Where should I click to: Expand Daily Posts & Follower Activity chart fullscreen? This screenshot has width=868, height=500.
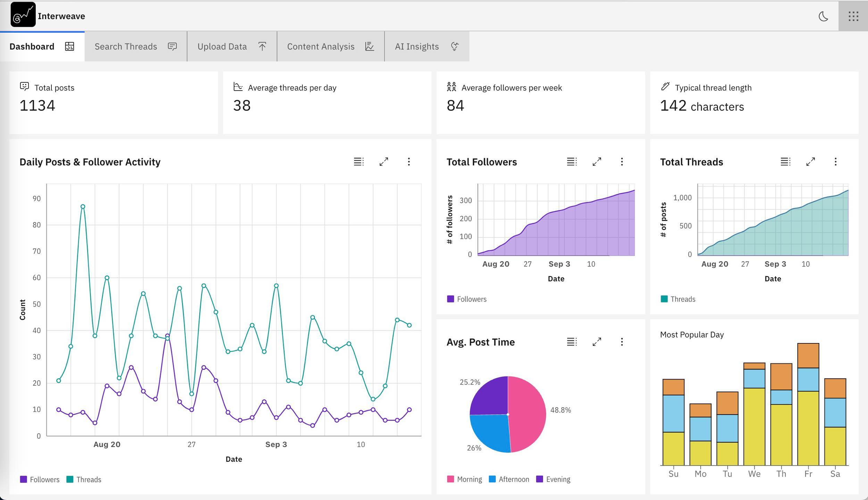click(x=384, y=162)
